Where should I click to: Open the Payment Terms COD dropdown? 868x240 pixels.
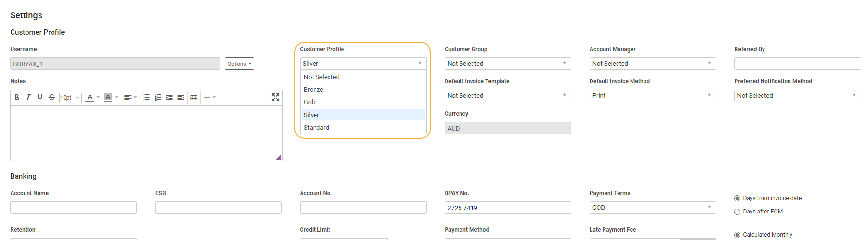[x=653, y=208]
